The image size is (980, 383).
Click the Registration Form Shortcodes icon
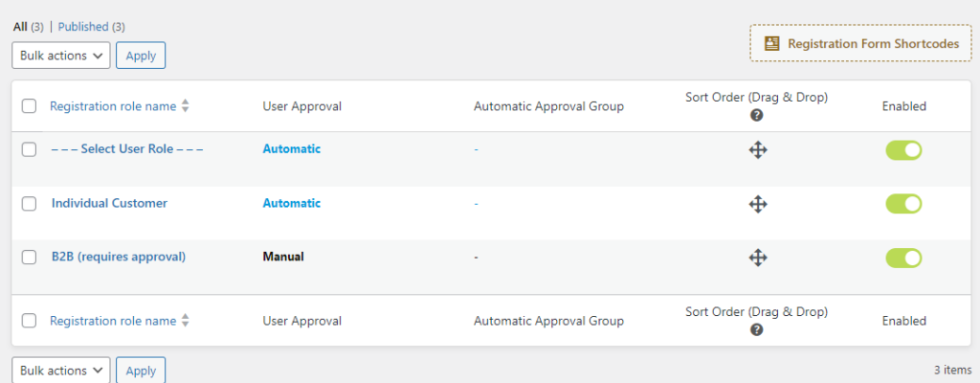[771, 43]
